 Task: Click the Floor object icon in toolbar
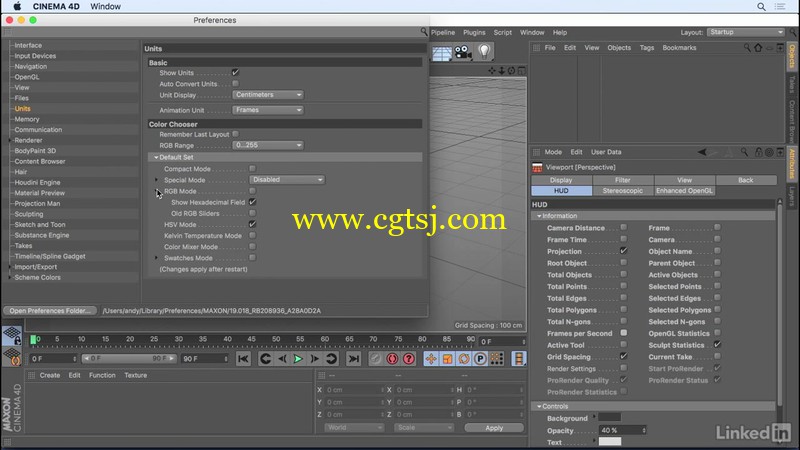pyautogui.click(x=442, y=53)
